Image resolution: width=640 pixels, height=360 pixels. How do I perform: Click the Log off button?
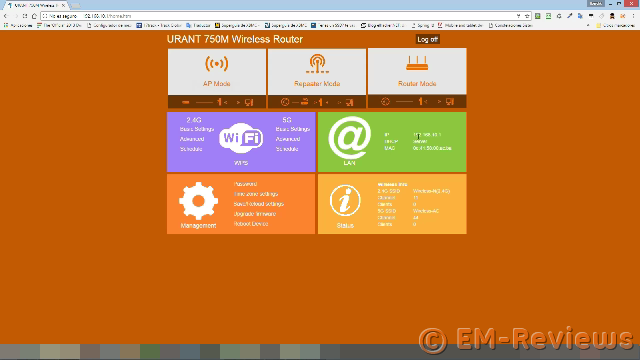click(427, 39)
